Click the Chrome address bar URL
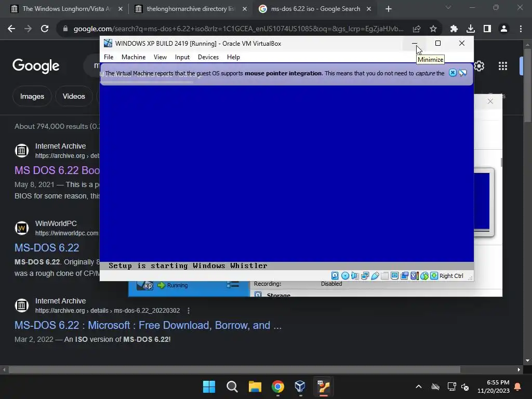Viewport: 532px width, 399px height. click(x=238, y=29)
